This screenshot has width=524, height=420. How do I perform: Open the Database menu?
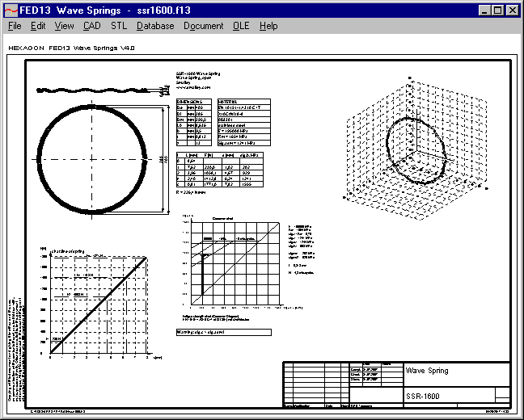coord(155,26)
